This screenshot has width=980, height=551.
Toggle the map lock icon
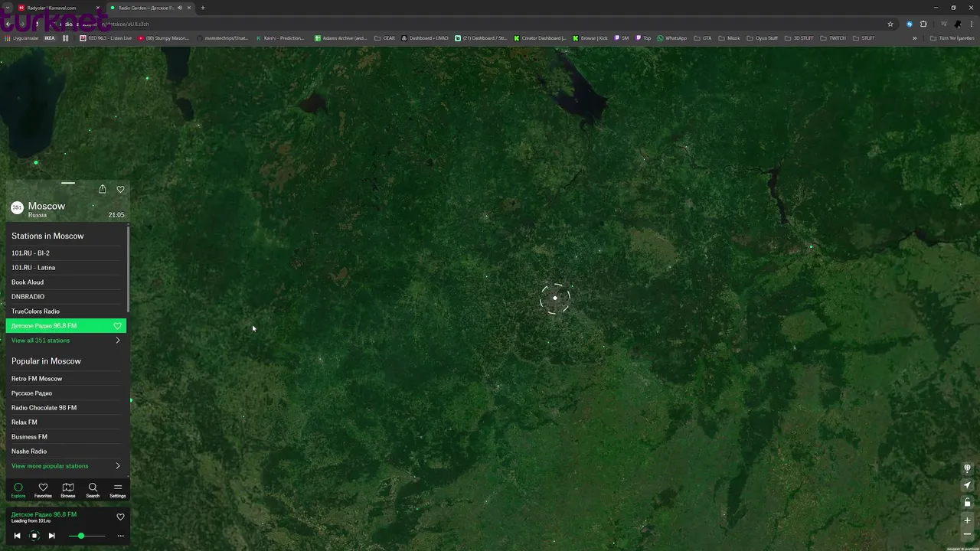click(967, 502)
